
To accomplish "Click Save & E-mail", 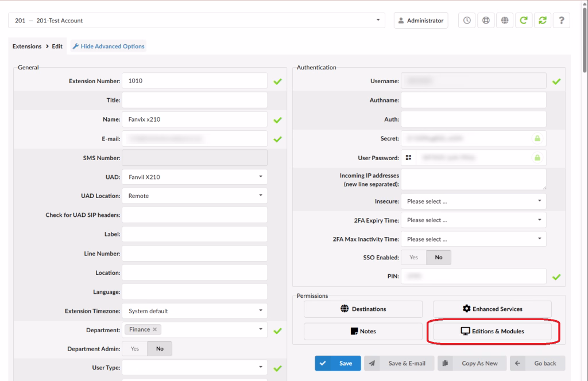I will (x=399, y=363).
